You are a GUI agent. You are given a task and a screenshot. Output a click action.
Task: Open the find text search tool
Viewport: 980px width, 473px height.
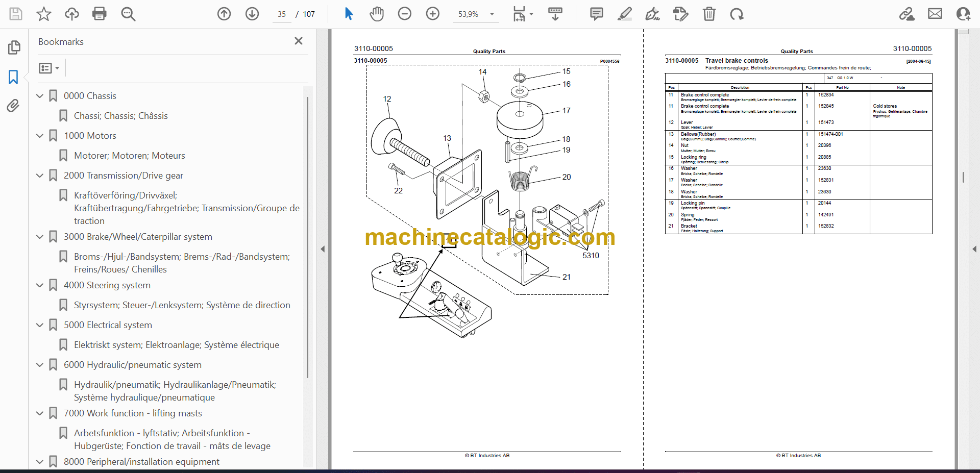(x=128, y=14)
